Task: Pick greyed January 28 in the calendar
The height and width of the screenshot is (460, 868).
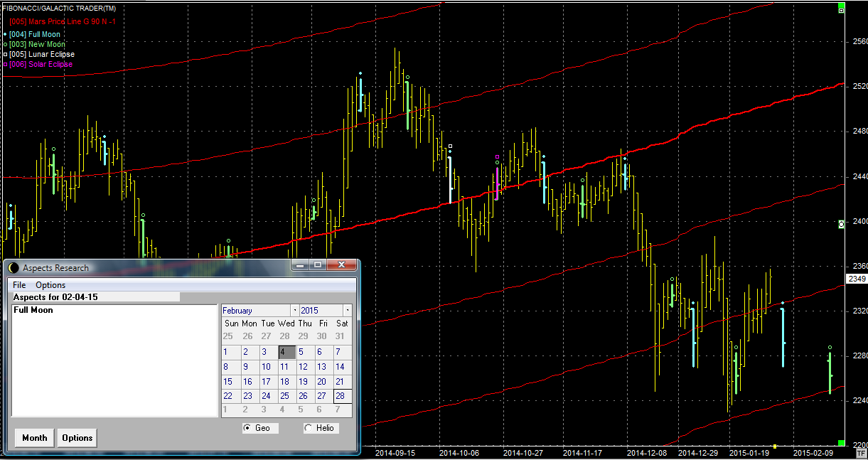Action: point(284,336)
